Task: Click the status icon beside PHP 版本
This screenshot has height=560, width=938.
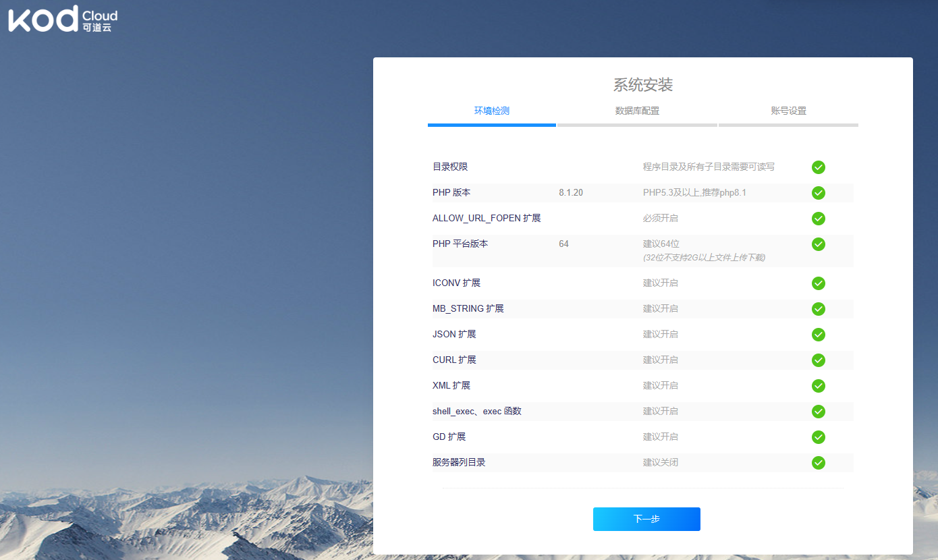Action: (819, 193)
